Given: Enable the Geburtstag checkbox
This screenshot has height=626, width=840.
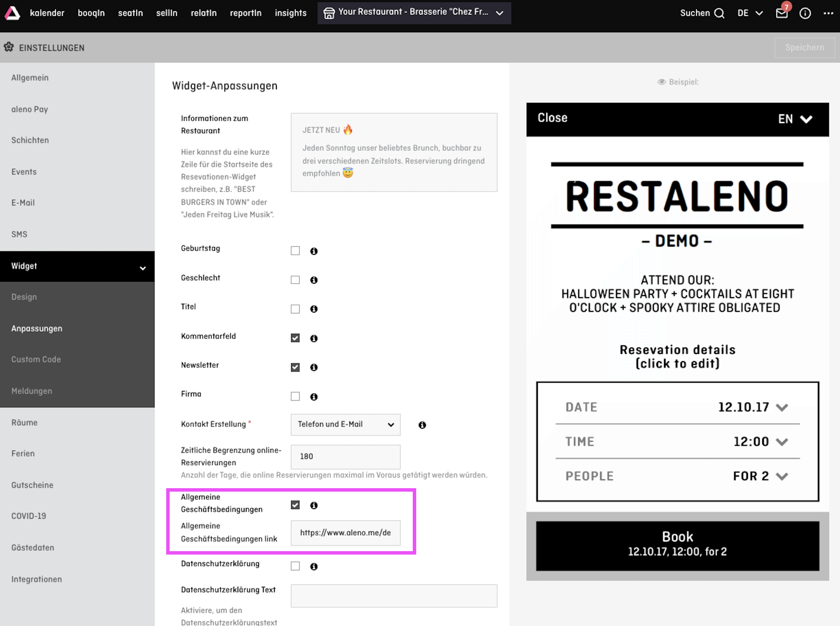Looking at the screenshot, I should tap(295, 250).
